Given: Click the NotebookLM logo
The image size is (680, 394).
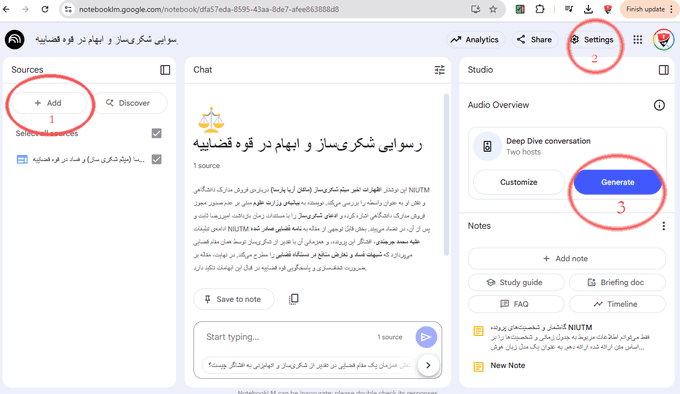Looking at the screenshot, I should [15, 39].
